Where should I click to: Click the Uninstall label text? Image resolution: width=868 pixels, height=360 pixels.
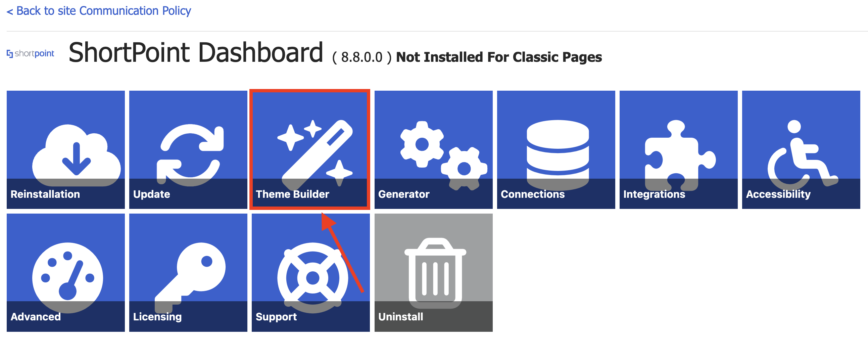[401, 317]
